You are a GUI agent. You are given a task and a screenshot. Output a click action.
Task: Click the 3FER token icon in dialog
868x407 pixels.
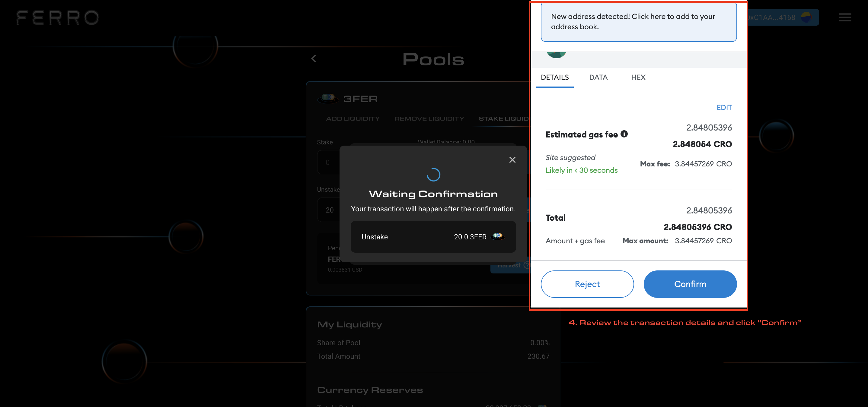point(497,237)
